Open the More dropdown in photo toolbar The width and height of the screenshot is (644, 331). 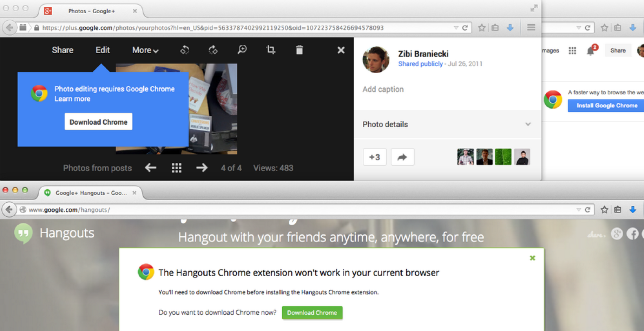[x=145, y=50]
